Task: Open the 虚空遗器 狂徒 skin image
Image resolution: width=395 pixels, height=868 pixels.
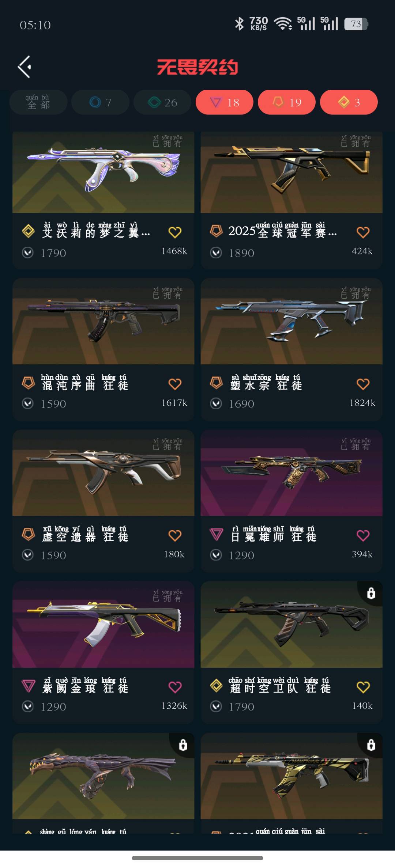Action: (x=104, y=473)
